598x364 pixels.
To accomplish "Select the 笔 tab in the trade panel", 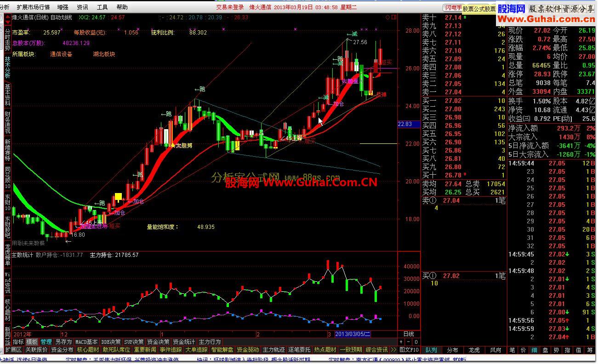I will coord(513,350).
